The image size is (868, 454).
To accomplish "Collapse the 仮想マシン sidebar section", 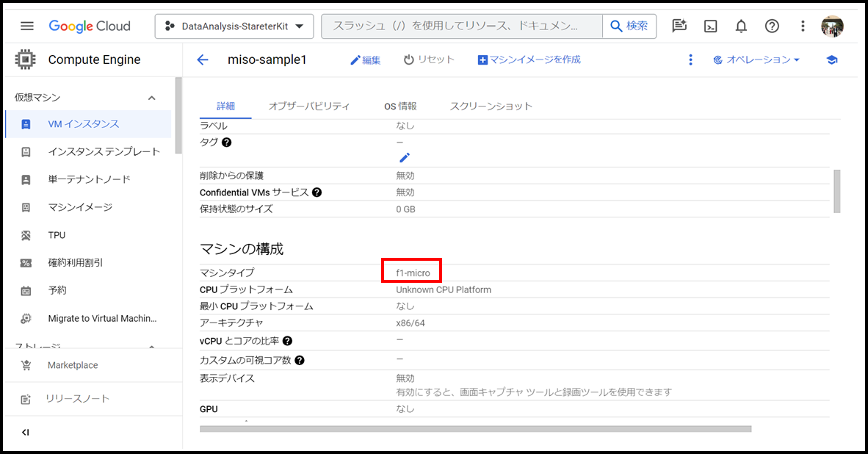I will (x=152, y=98).
